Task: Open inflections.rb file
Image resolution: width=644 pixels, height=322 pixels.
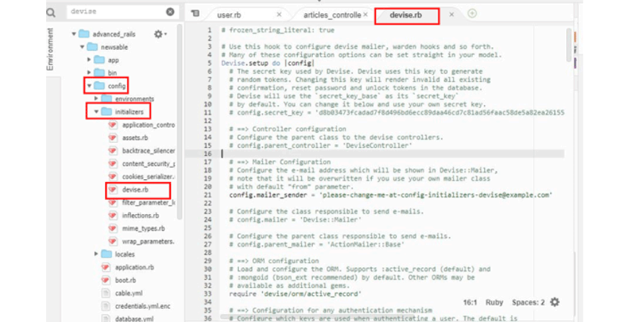Action: 141,216
